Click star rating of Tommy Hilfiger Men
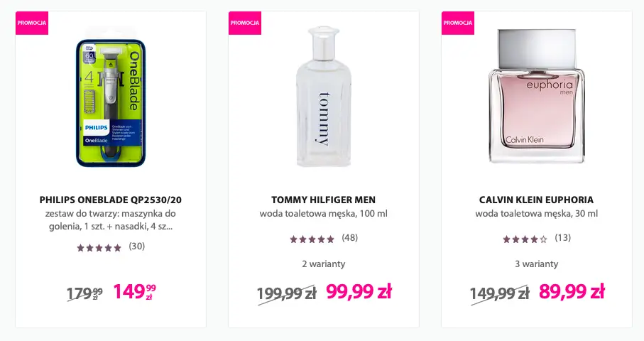Image resolution: width=644 pixels, height=341 pixels. click(312, 239)
